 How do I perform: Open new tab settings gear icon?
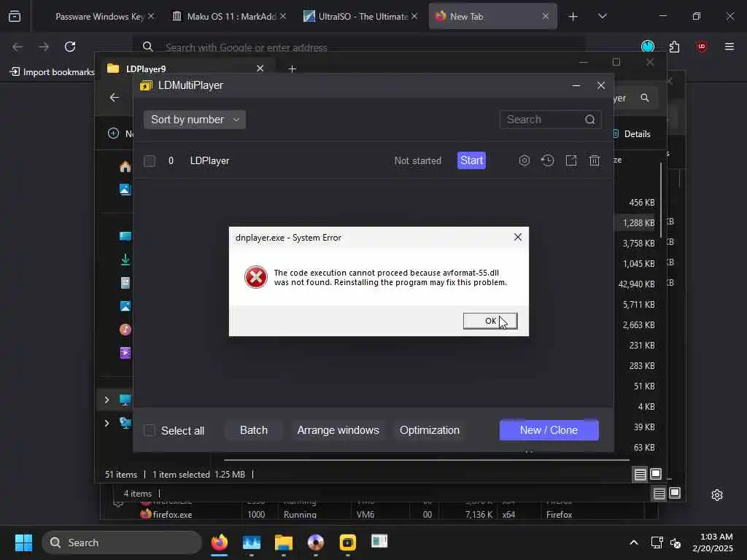[717, 495]
